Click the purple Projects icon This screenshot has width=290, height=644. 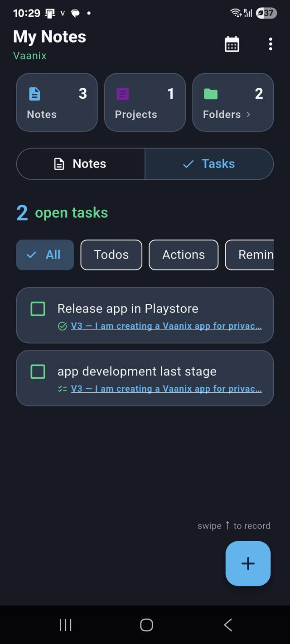pyautogui.click(x=122, y=94)
